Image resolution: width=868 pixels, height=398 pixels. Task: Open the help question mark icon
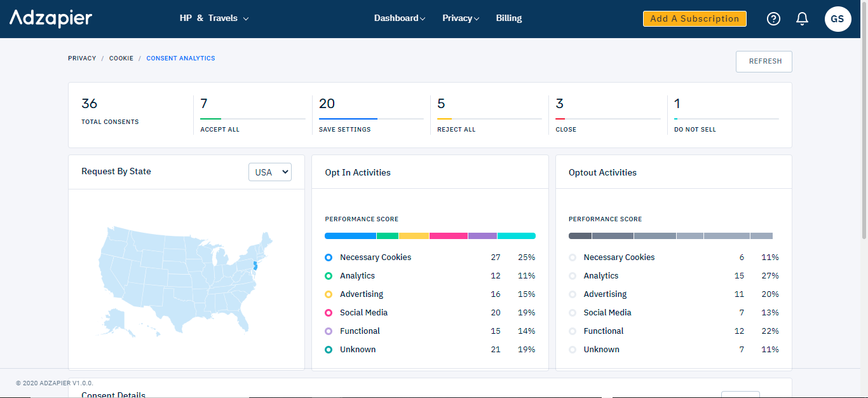coord(773,18)
